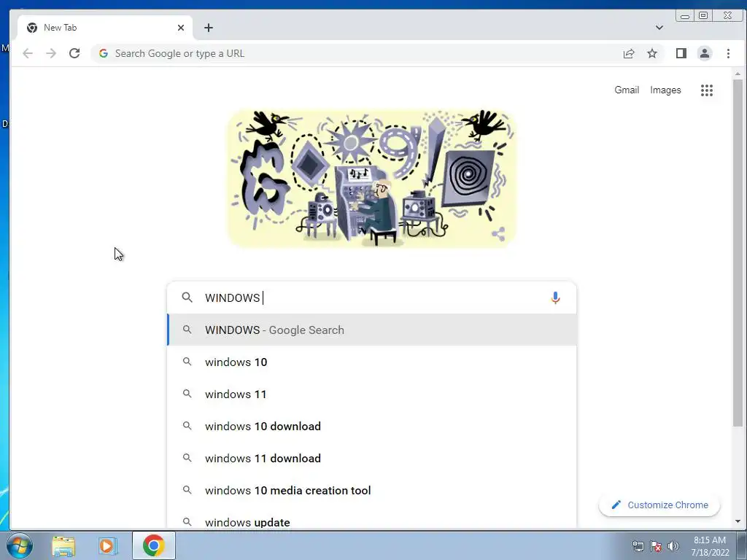
Task: Open the taskbar clock showing 8:15 AM
Action: [x=710, y=546]
